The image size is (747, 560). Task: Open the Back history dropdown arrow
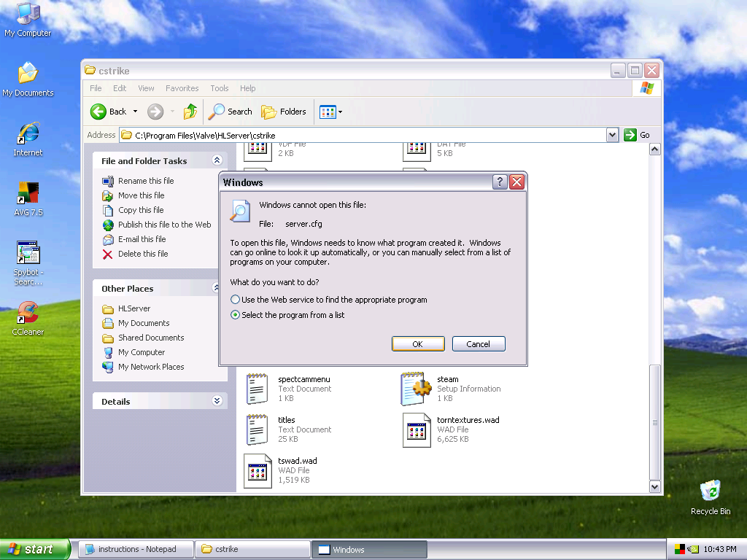135,112
